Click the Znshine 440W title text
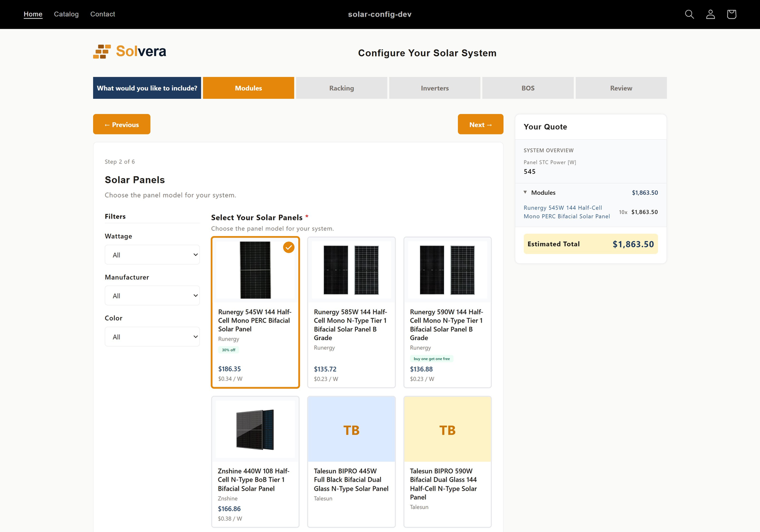760x532 pixels. pyautogui.click(x=254, y=480)
